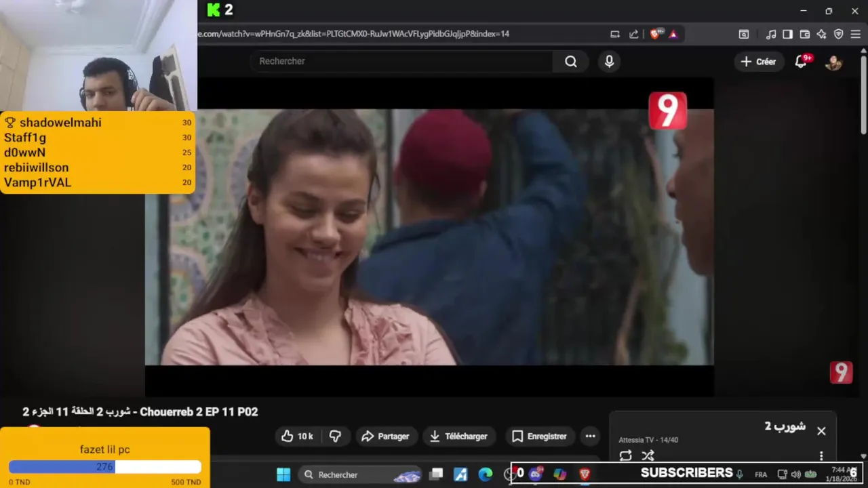Open playlist options three-dot menu
This screenshot has height=488, width=868.
click(821, 455)
